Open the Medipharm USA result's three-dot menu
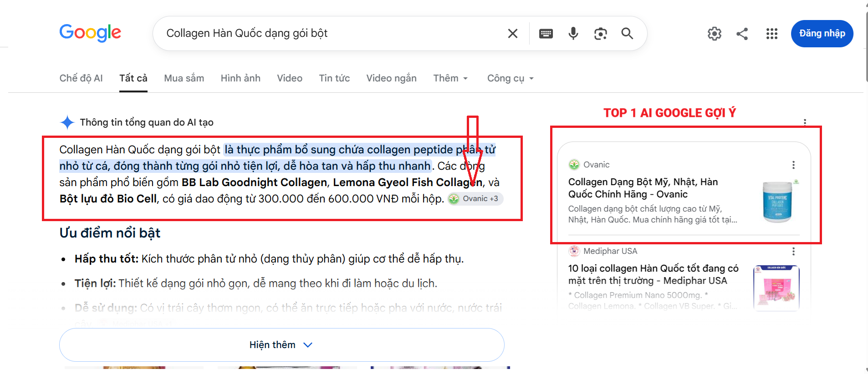Image resolution: width=868 pixels, height=374 pixels. (x=793, y=251)
